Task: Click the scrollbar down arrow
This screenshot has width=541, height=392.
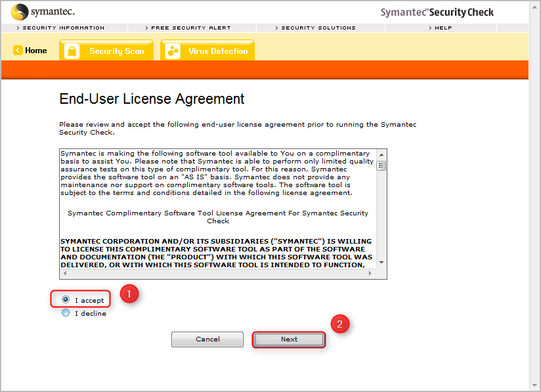Action: point(381,261)
